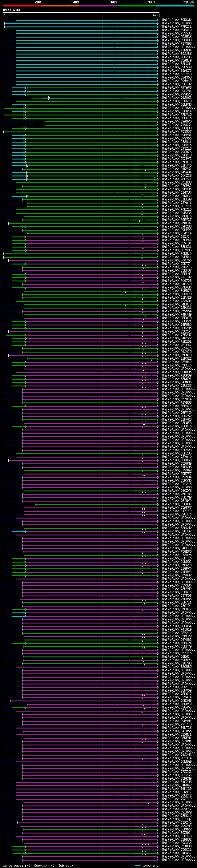197x868 pixels.
Task: Open hit UniRef100_B9HXL0
Action: pyautogui.click(x=177, y=30)
